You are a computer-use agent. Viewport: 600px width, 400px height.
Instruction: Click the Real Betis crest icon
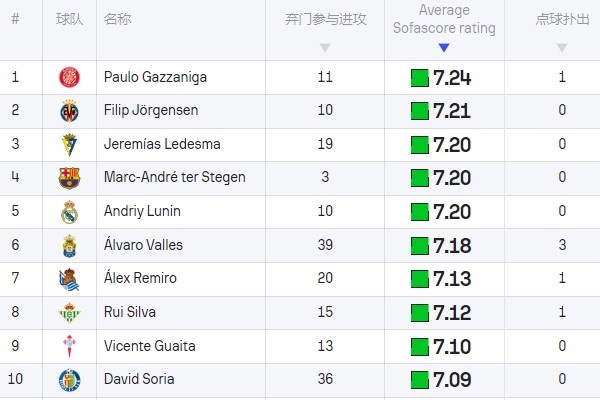(69, 313)
